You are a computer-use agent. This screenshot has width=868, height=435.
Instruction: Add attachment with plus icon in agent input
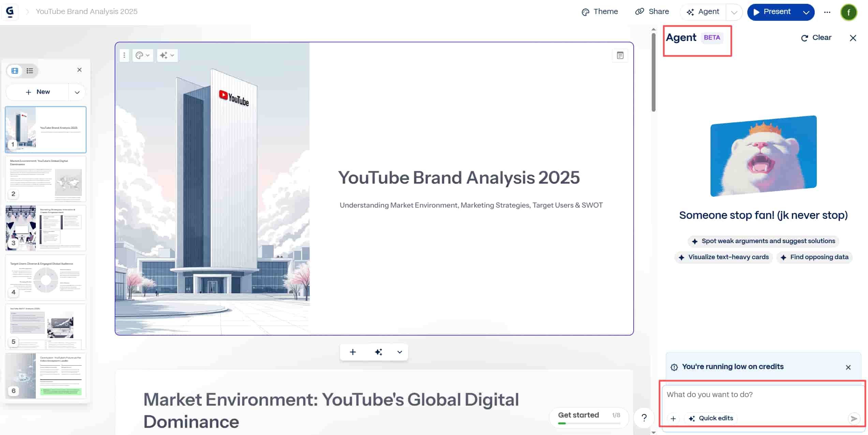[673, 418]
